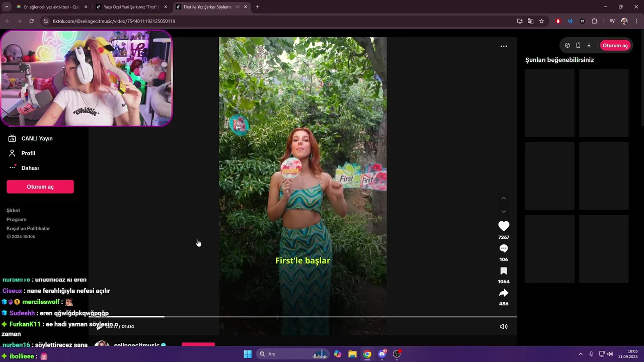Open the comments bubble showing 106
This screenshot has height=362, width=644.
click(504, 248)
